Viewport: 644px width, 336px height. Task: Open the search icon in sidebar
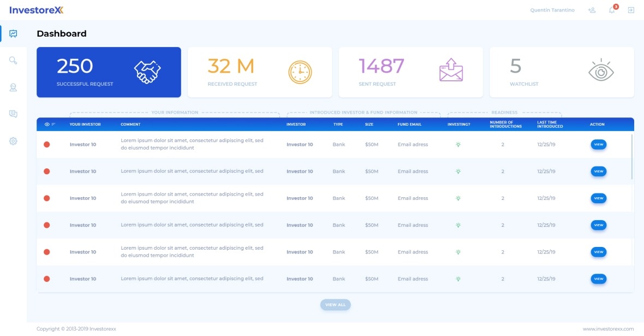[x=13, y=60]
